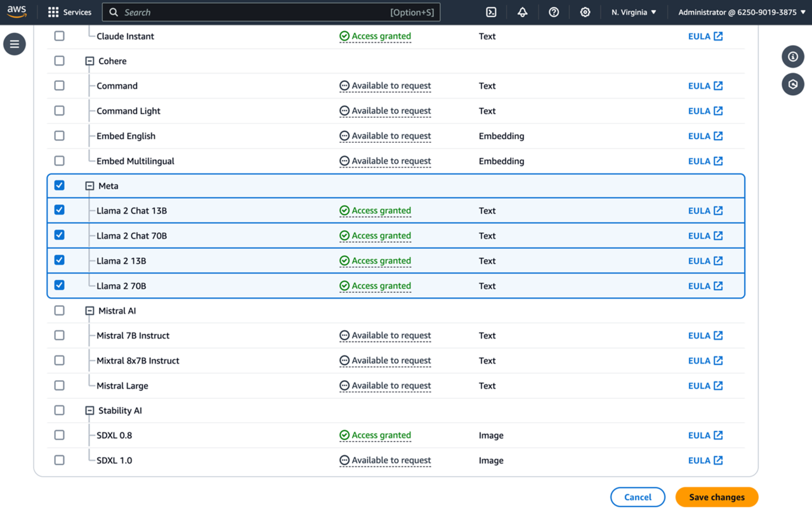Check the SDXL 1.0 checkbox
This screenshot has height=511, width=812.
pos(60,460)
